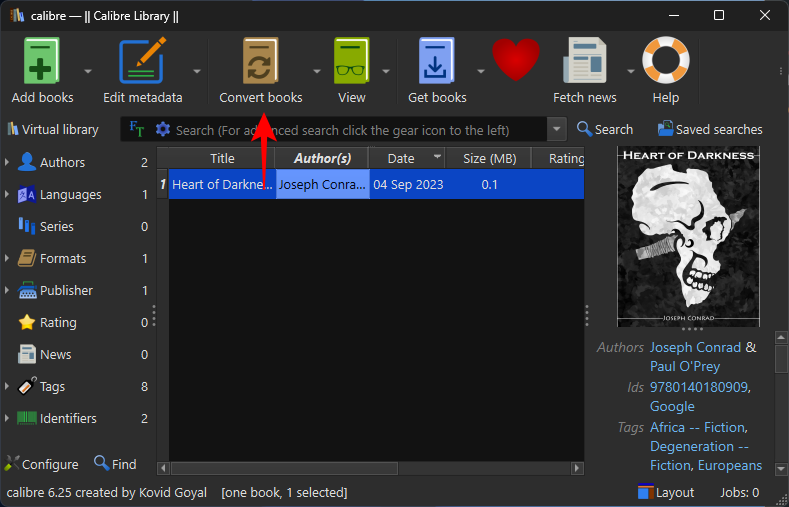Click the Virtual library button
The width and height of the screenshot is (789, 507).
pos(53,130)
